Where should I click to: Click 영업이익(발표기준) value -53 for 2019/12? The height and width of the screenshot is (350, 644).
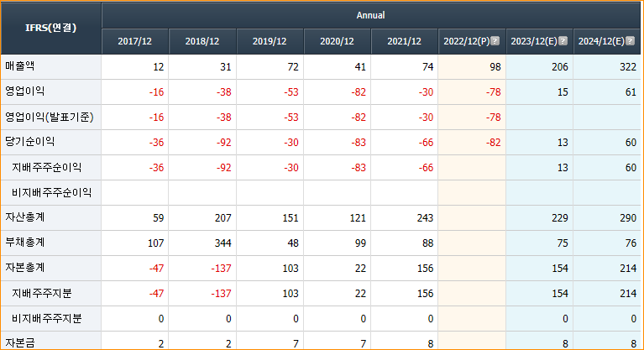[291, 118]
